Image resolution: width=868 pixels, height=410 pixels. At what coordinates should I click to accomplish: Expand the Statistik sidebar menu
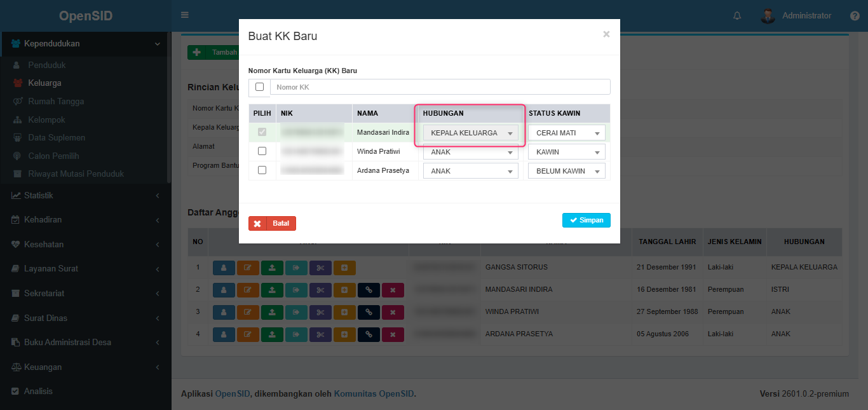click(x=38, y=196)
